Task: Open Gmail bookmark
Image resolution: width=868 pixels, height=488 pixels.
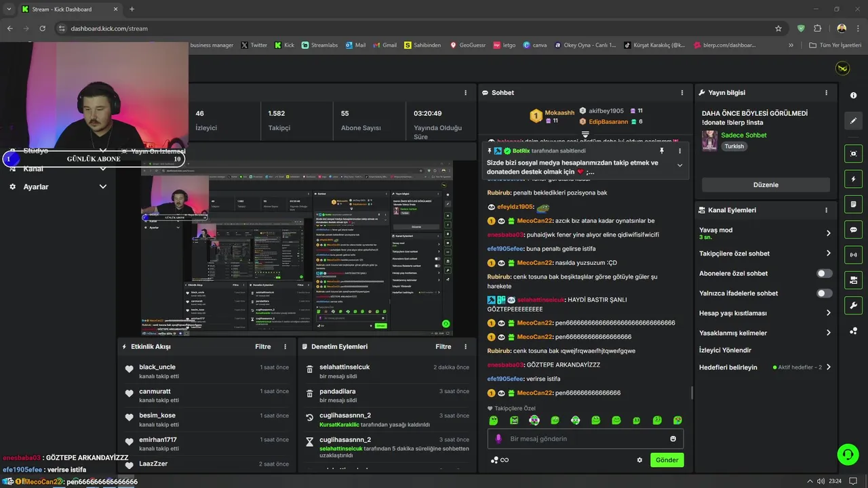Action: [384, 45]
